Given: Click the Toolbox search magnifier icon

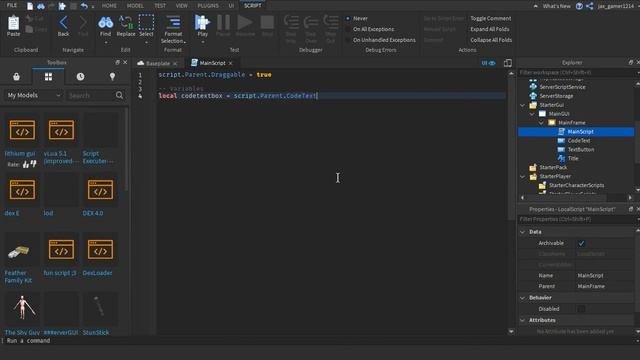Looking at the screenshot, I should point(119,95).
